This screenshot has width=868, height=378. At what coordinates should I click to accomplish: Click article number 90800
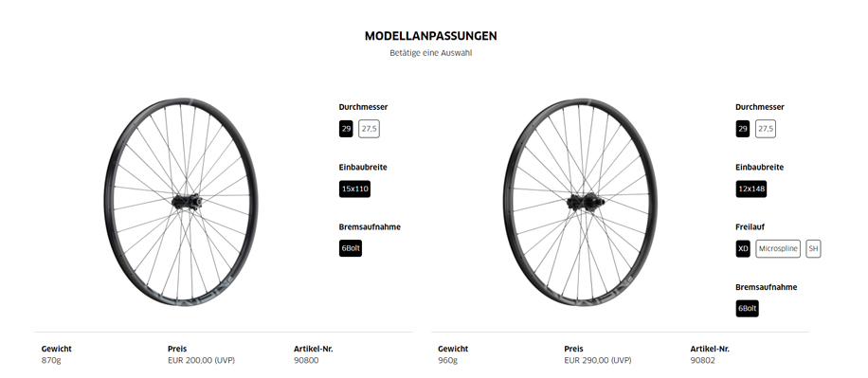coord(306,360)
